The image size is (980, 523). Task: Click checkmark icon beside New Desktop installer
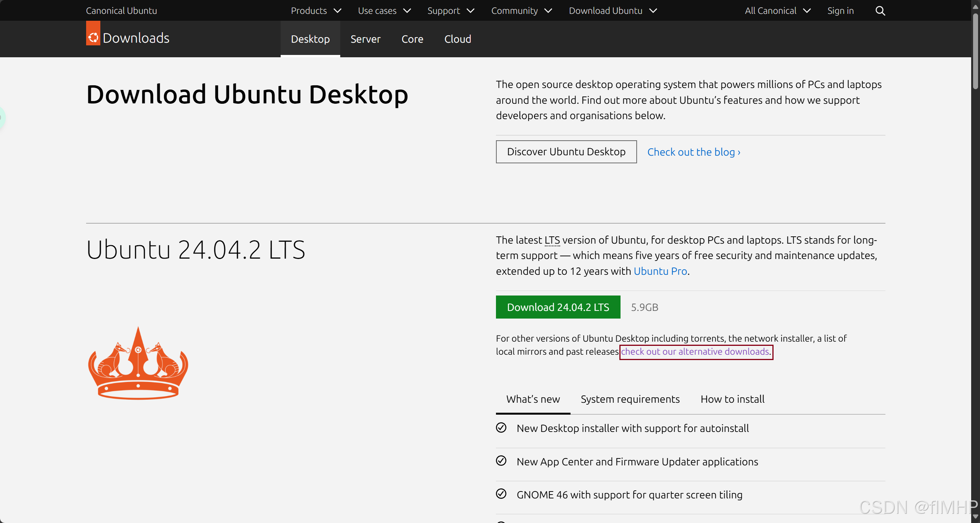click(x=501, y=428)
